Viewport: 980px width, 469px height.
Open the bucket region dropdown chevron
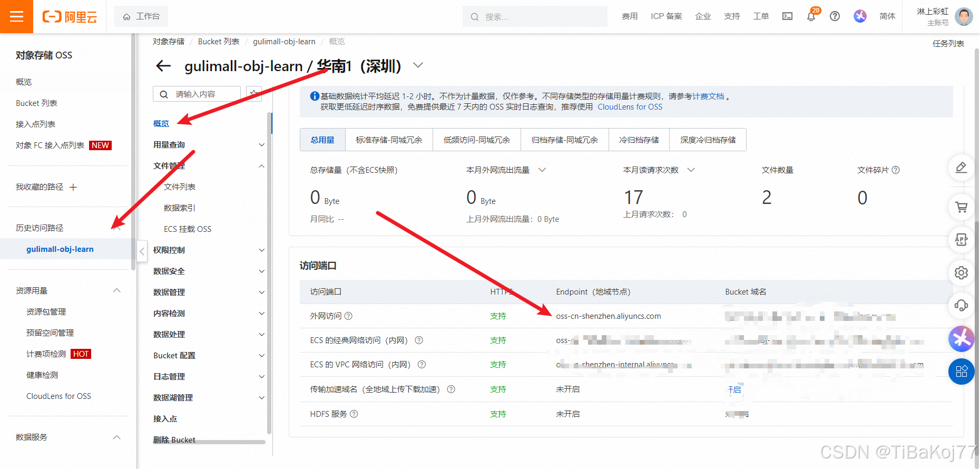tap(418, 65)
